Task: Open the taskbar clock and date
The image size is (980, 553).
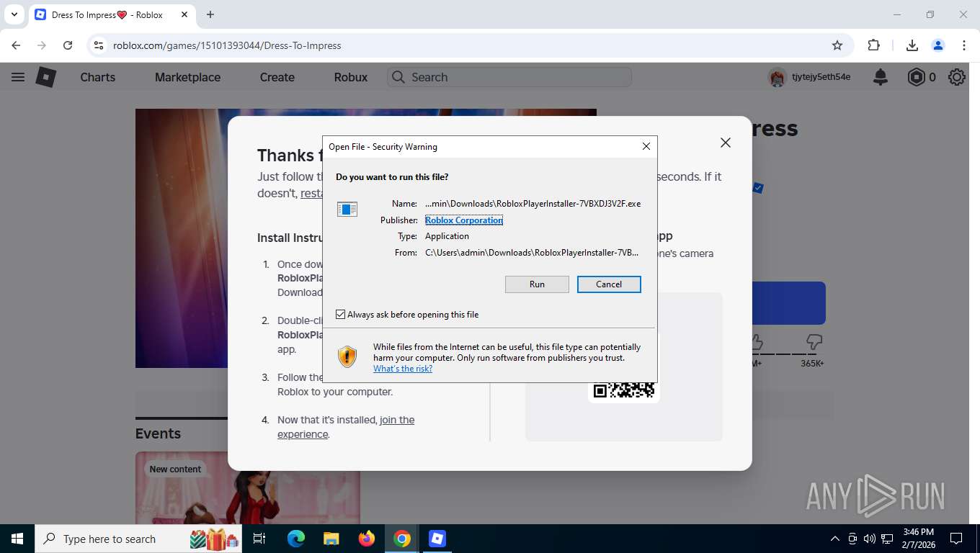Action: (917, 539)
